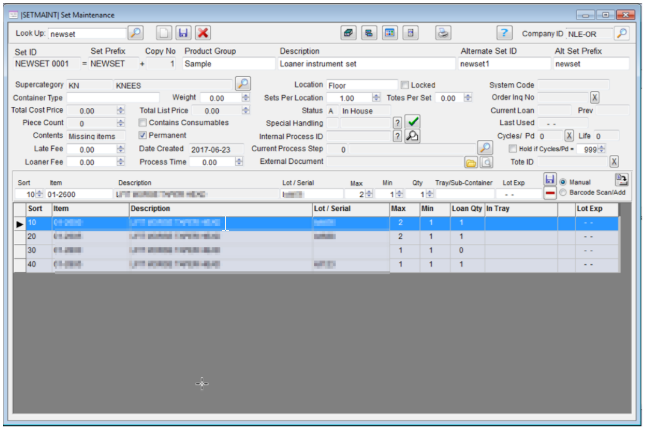Remove the item line with the red minus

click(x=550, y=194)
